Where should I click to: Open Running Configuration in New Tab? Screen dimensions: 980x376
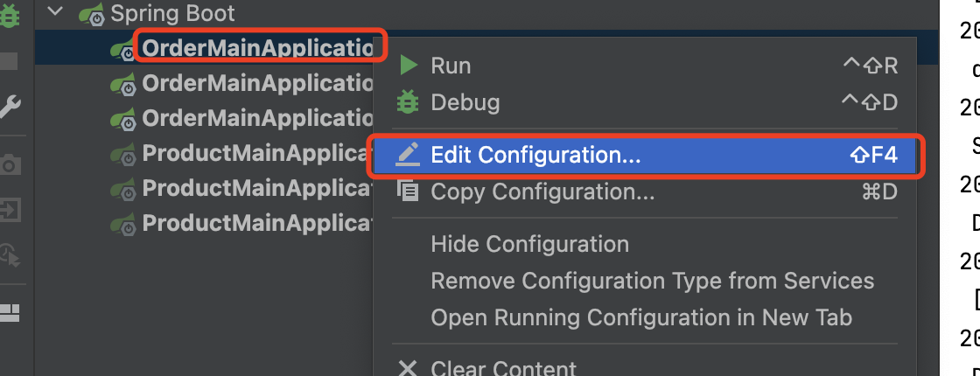(641, 318)
